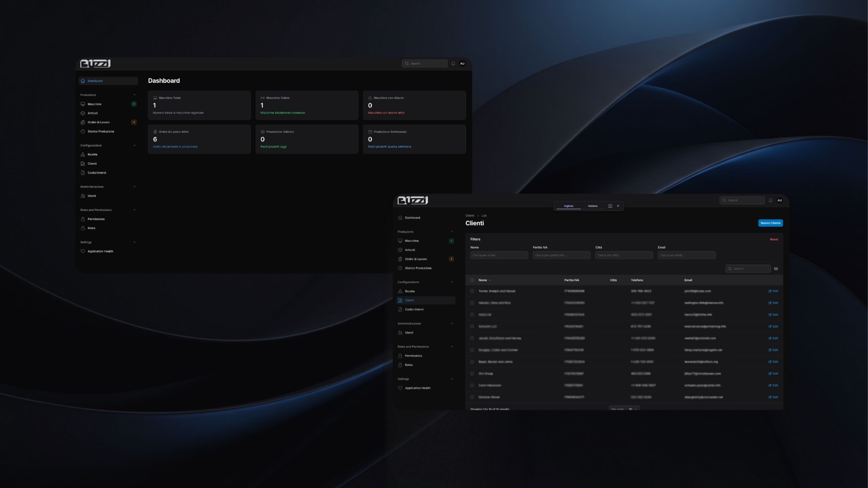868x488 pixels.
Task: Click the toggle columns icon beside table search
Action: (x=776, y=269)
